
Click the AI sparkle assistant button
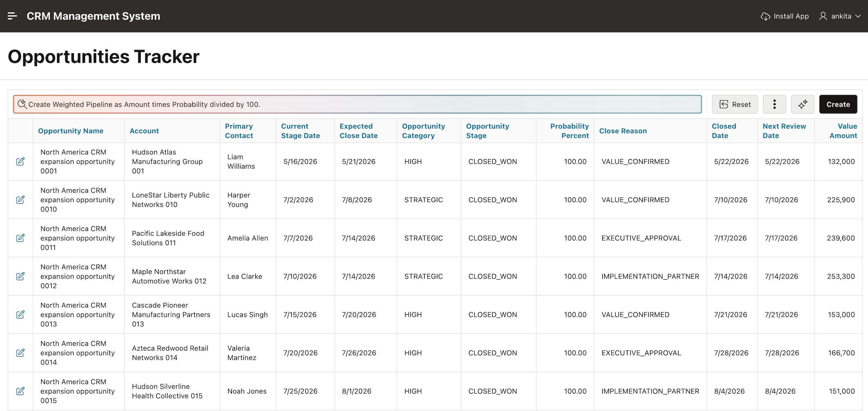pos(802,104)
